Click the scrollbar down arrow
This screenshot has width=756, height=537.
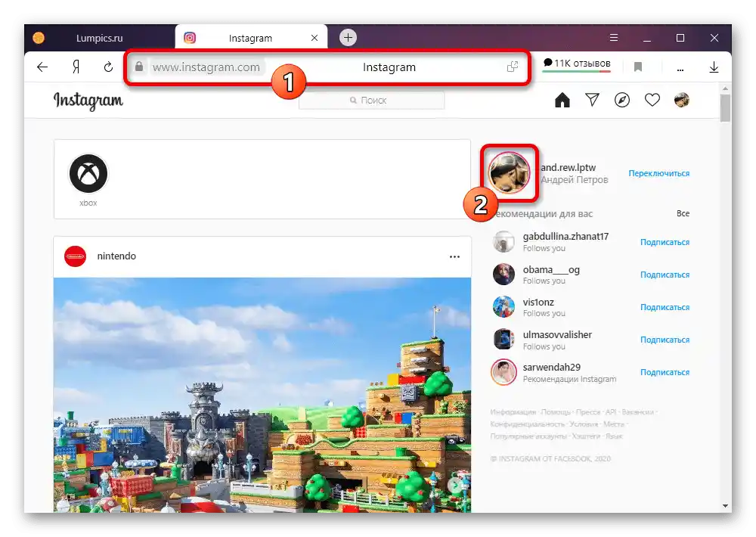(725, 506)
